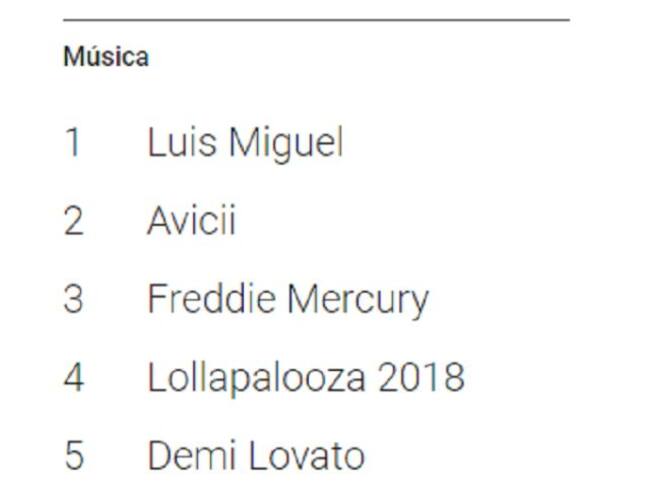The height and width of the screenshot is (487, 650).
Task: Click the word Miguel in first entry
Action: click(286, 143)
